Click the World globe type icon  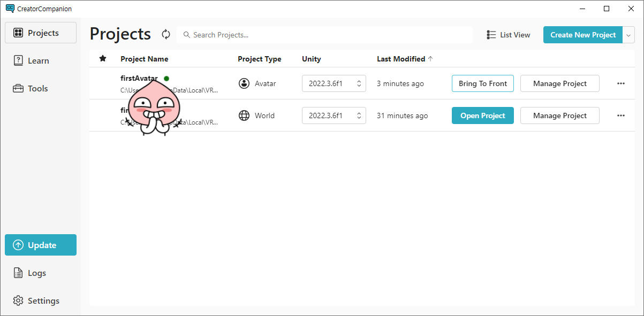point(244,115)
